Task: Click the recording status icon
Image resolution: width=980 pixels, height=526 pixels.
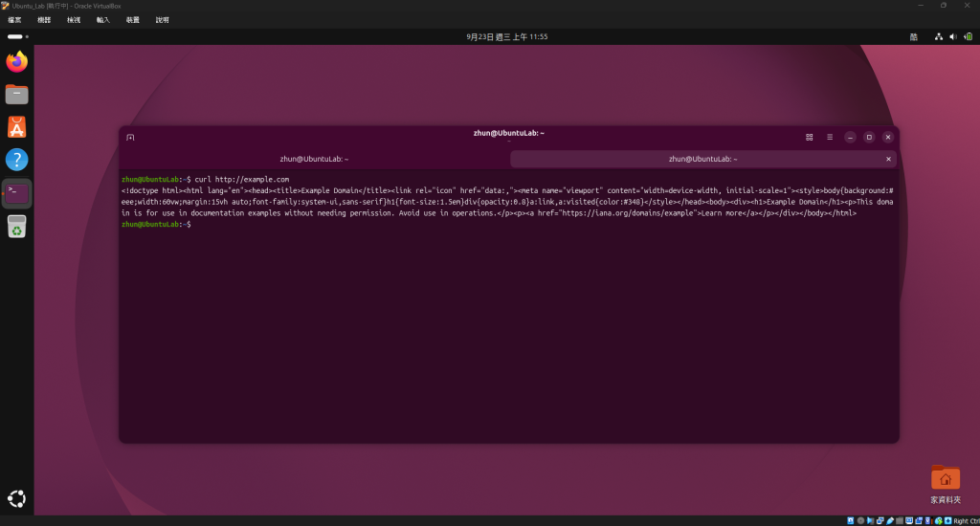Action: click(919, 520)
